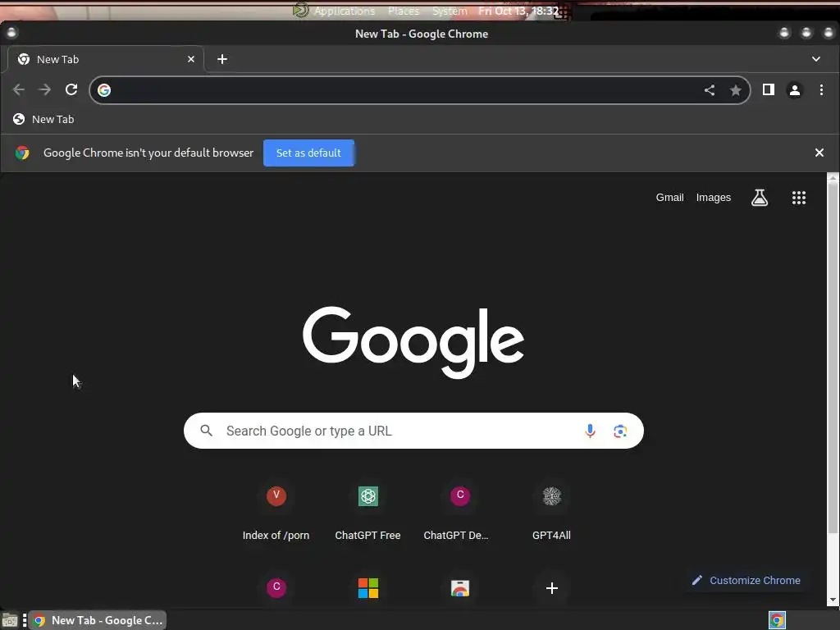Add a new shortcut with plus tile
840x630 pixels.
[x=551, y=587]
